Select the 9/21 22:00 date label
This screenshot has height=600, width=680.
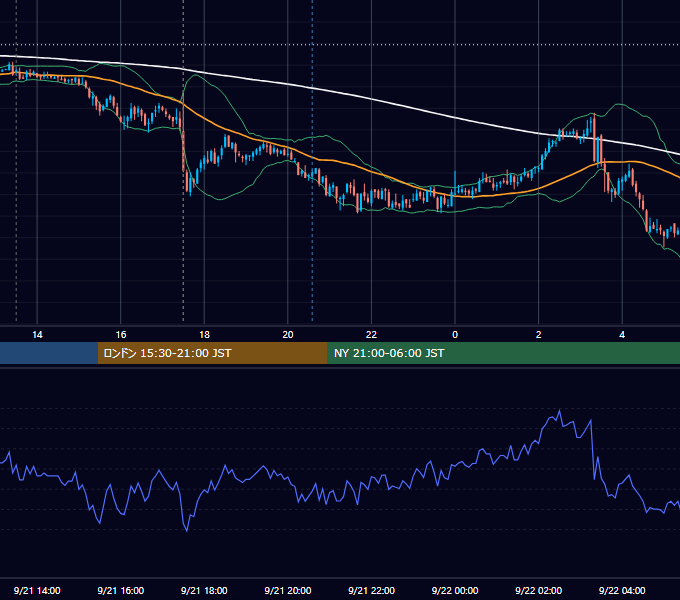(372, 590)
